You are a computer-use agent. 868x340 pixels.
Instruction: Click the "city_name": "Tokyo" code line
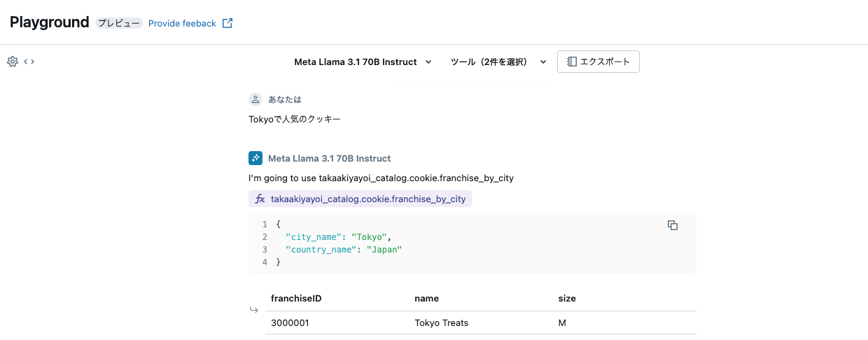338,236
